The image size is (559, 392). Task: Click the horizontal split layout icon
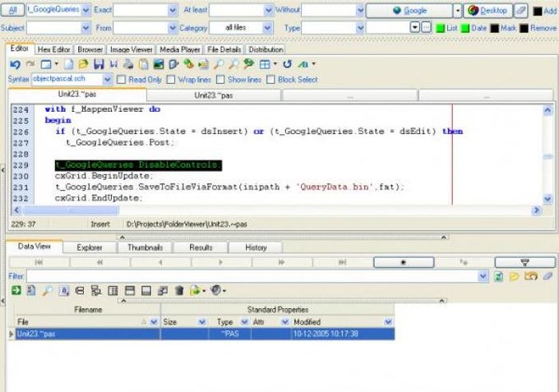(129, 291)
